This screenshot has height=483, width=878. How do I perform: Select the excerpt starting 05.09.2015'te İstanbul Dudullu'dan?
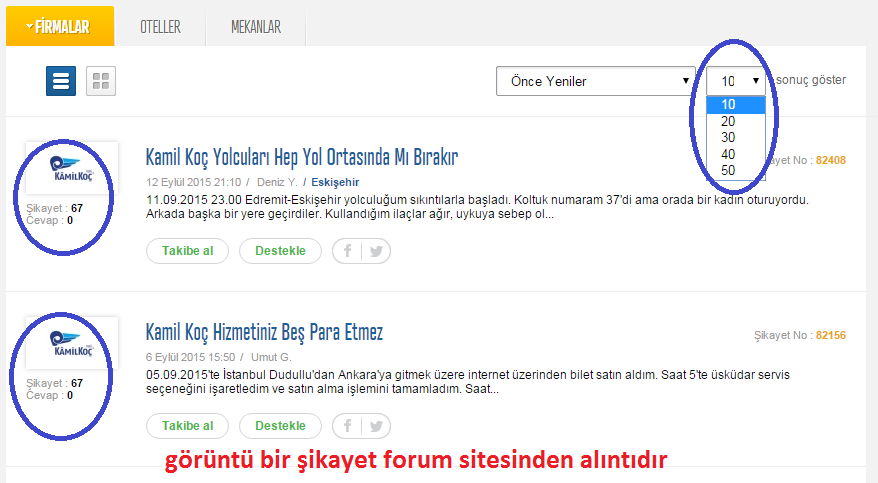(x=468, y=382)
